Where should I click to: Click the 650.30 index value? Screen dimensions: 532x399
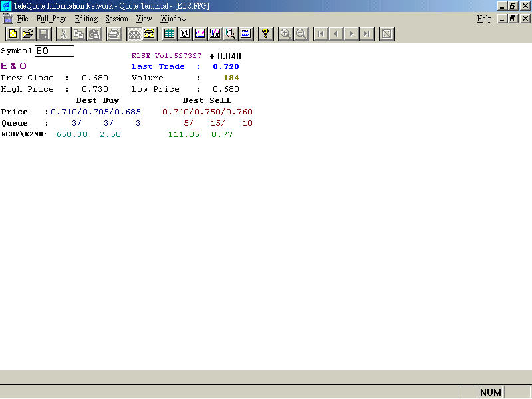click(x=72, y=134)
